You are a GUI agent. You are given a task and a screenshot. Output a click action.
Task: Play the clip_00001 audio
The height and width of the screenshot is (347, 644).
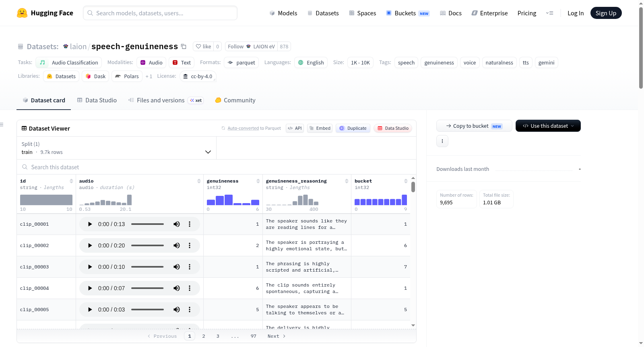coord(90,224)
